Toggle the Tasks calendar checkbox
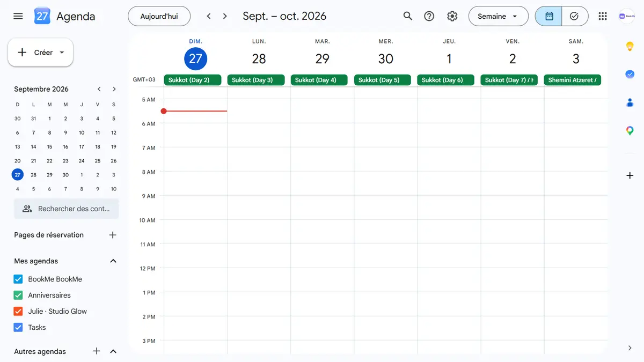644x362 pixels. tap(18, 327)
